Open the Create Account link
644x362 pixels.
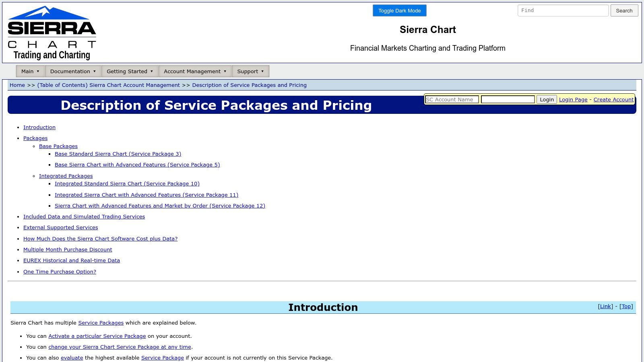click(x=613, y=99)
